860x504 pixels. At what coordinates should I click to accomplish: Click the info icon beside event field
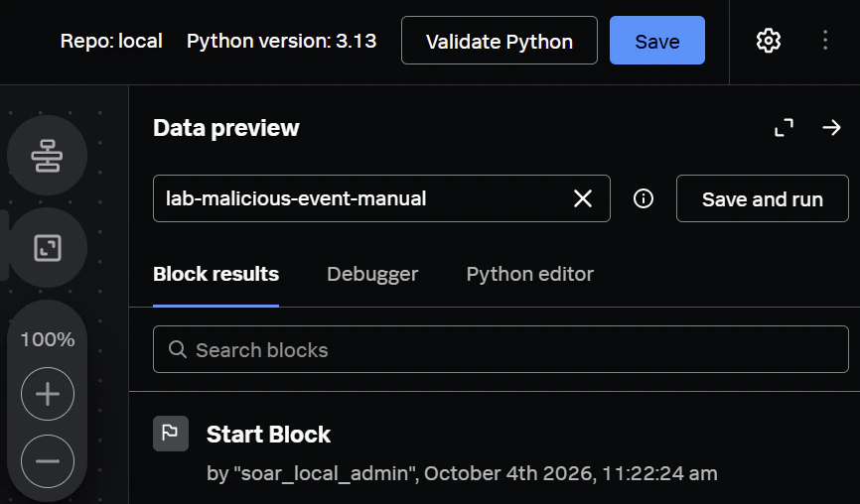[x=643, y=198]
